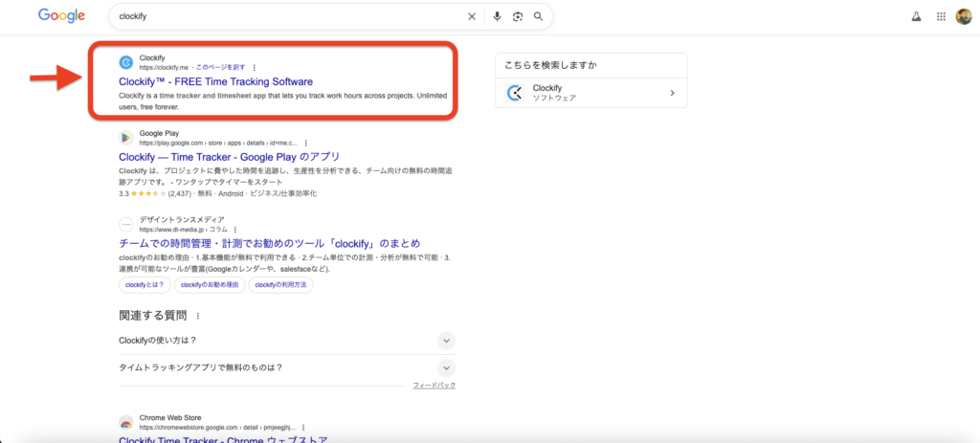Image resolution: width=980 pixels, height=443 pixels.
Task: Select the clockifyの利用方法 chip
Action: click(x=280, y=285)
